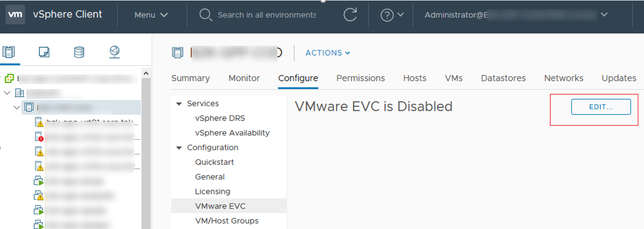This screenshot has width=644, height=229.
Task: Switch to the Updates tab
Action: pos(619,78)
